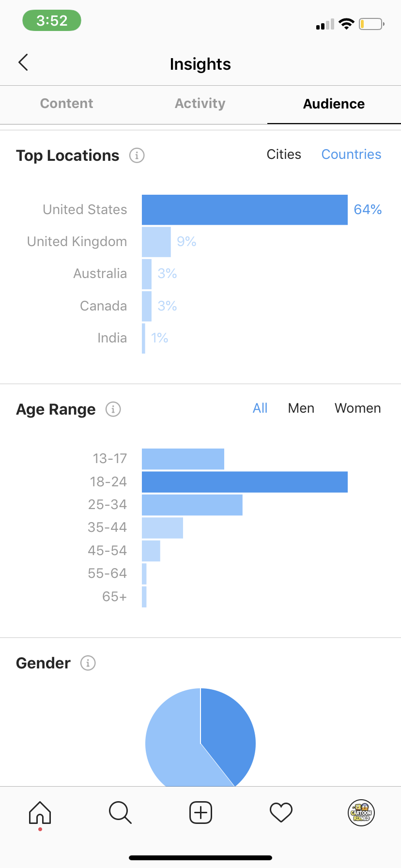This screenshot has height=868, width=401.
Task: Open the Gender info icon
Action: point(88,663)
